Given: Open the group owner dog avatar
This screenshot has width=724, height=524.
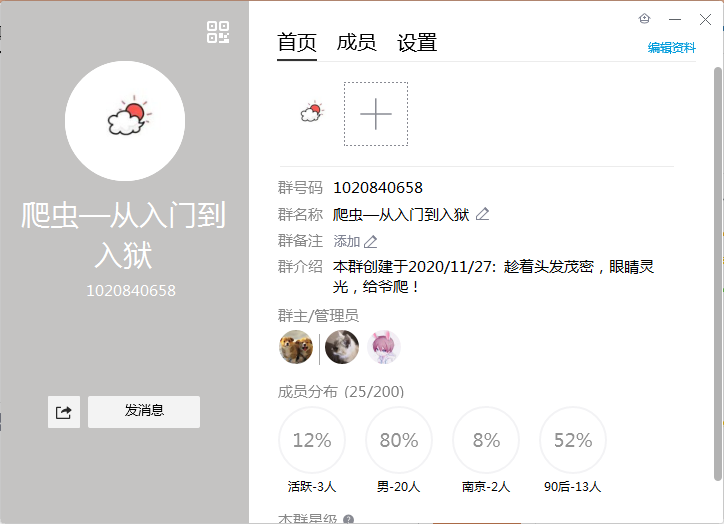Looking at the screenshot, I should 296,347.
